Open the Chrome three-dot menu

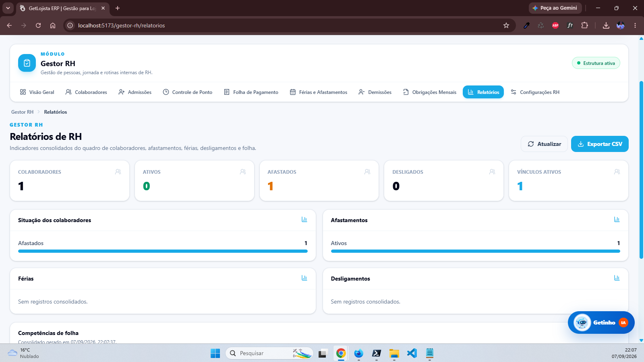[x=635, y=25]
